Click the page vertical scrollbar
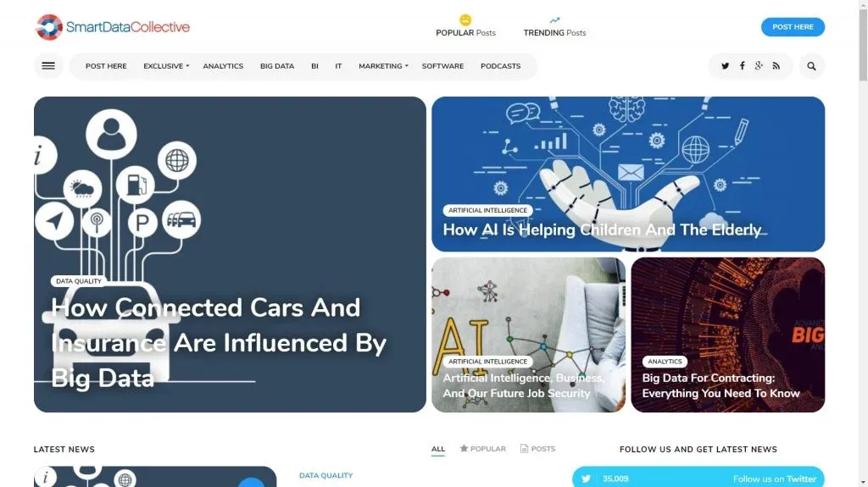This screenshot has width=868, height=487. [863, 244]
